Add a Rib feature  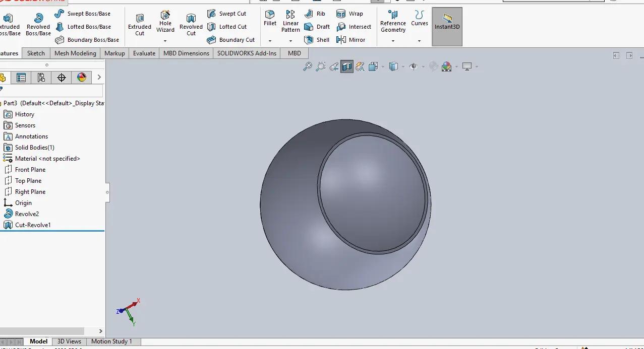tap(315, 14)
